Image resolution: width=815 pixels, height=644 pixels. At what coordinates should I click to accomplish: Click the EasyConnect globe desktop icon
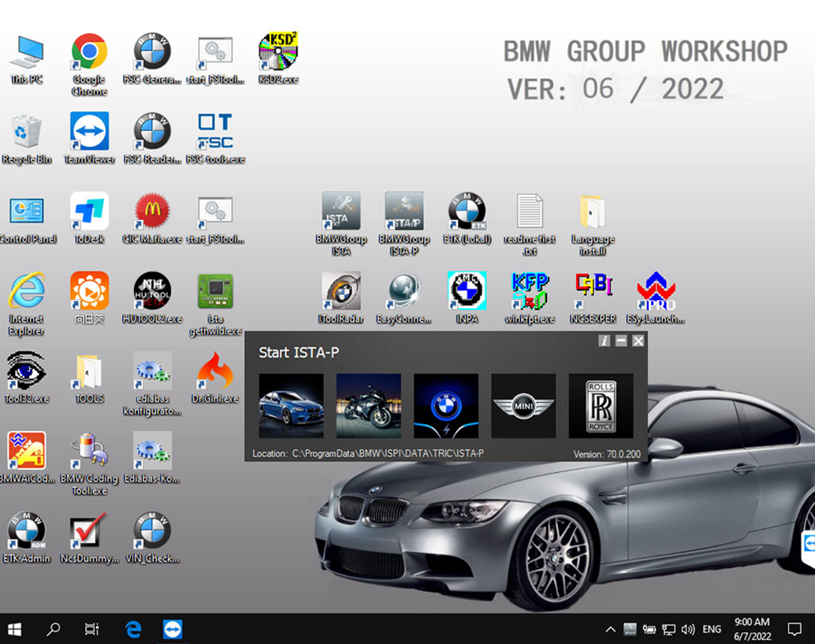pyautogui.click(x=404, y=298)
